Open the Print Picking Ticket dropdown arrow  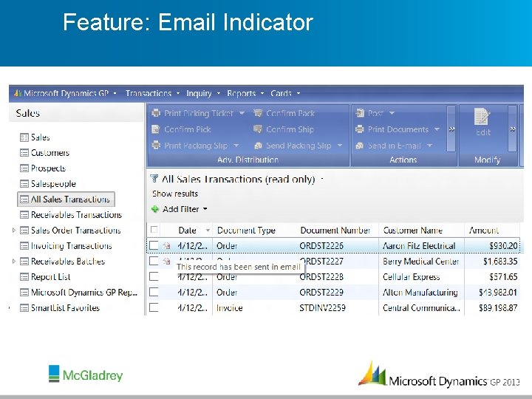pos(242,113)
